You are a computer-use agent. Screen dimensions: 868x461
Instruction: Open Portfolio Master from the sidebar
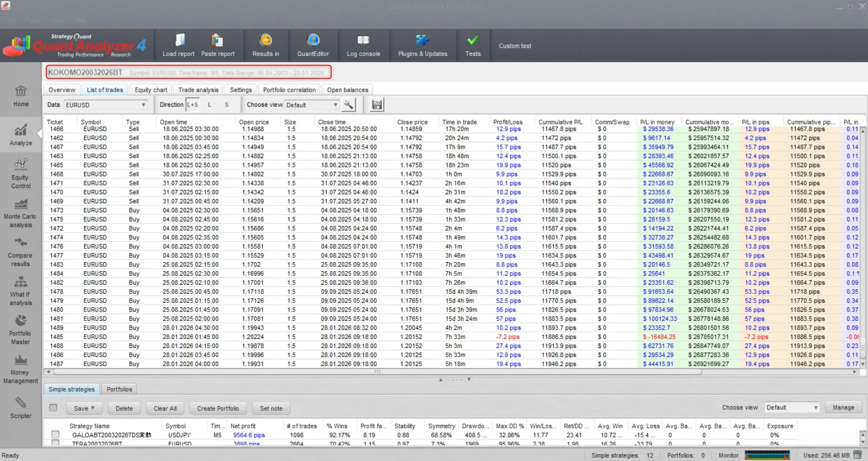[x=20, y=330]
